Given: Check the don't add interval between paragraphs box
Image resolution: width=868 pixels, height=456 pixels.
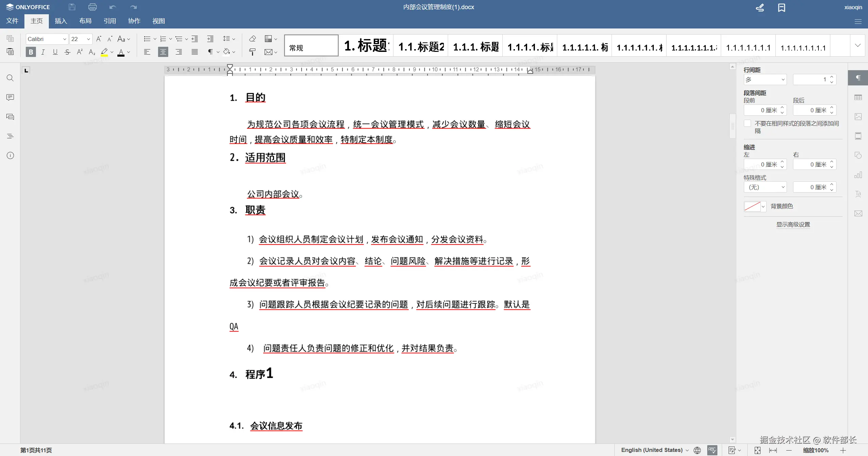Looking at the screenshot, I should coord(747,123).
